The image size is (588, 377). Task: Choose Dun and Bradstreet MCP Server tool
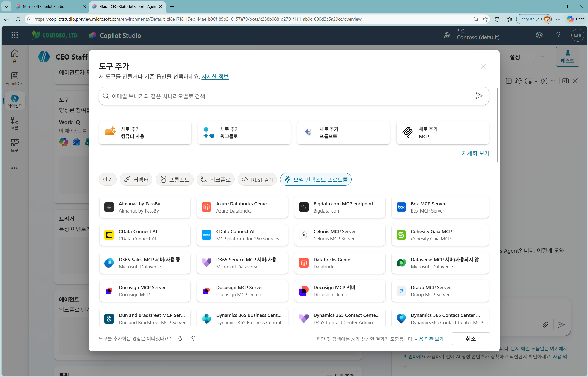point(145,317)
